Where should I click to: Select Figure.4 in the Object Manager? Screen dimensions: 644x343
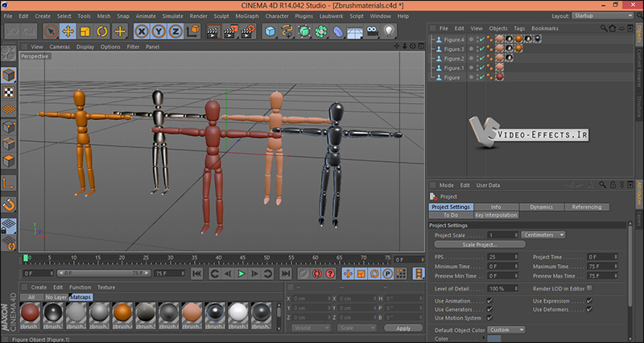[x=454, y=39]
